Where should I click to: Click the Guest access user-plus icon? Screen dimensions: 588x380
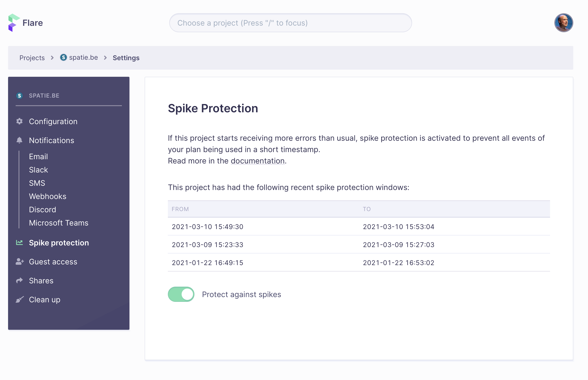click(x=20, y=262)
